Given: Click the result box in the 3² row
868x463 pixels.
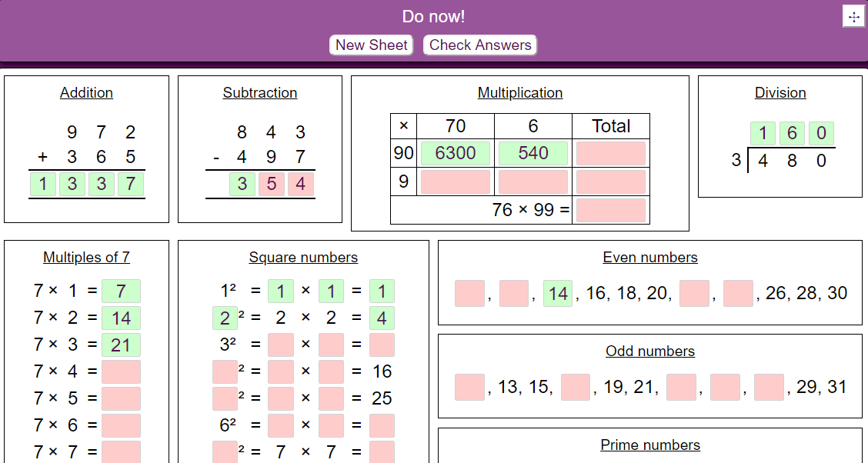Looking at the screenshot, I should coord(382,345).
